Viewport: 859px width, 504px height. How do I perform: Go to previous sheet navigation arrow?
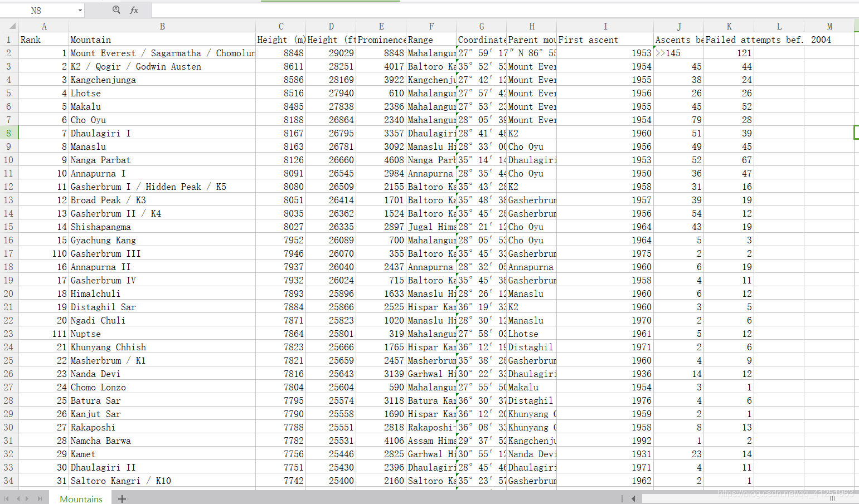(x=18, y=498)
